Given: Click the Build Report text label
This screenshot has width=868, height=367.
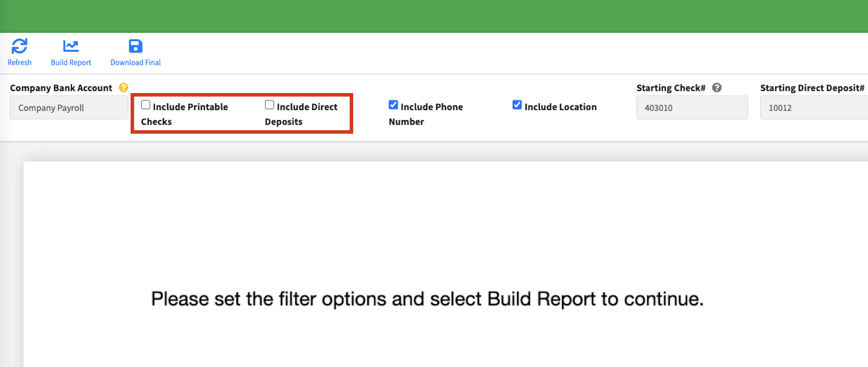Looking at the screenshot, I should (71, 62).
